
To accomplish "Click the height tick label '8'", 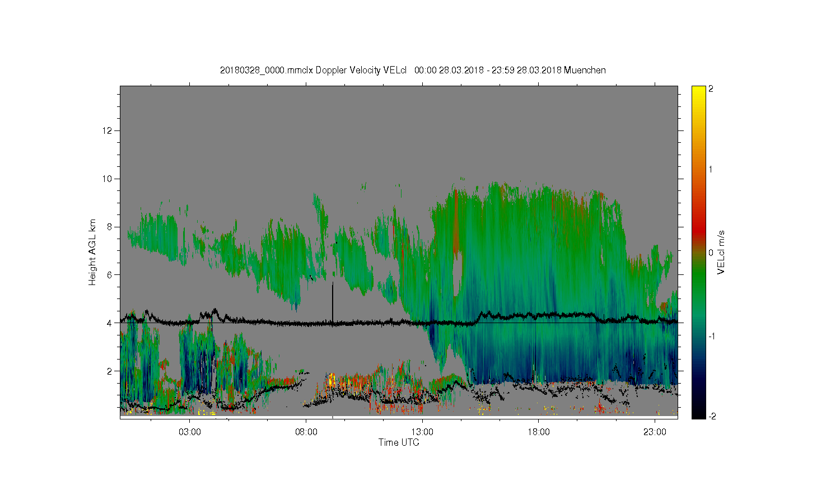I will pos(110,227).
